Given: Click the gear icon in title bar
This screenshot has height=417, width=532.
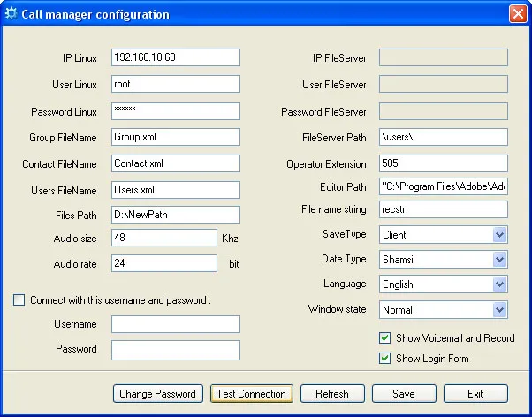Looking at the screenshot, I should pos(11,13).
